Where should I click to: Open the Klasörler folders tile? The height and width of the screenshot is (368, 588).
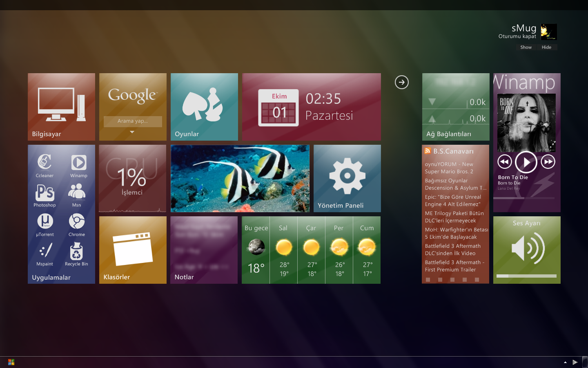[x=133, y=250]
